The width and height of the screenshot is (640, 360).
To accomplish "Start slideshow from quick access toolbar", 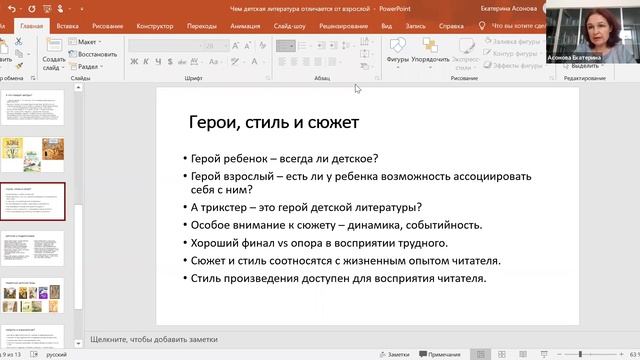I will tap(47, 9).
